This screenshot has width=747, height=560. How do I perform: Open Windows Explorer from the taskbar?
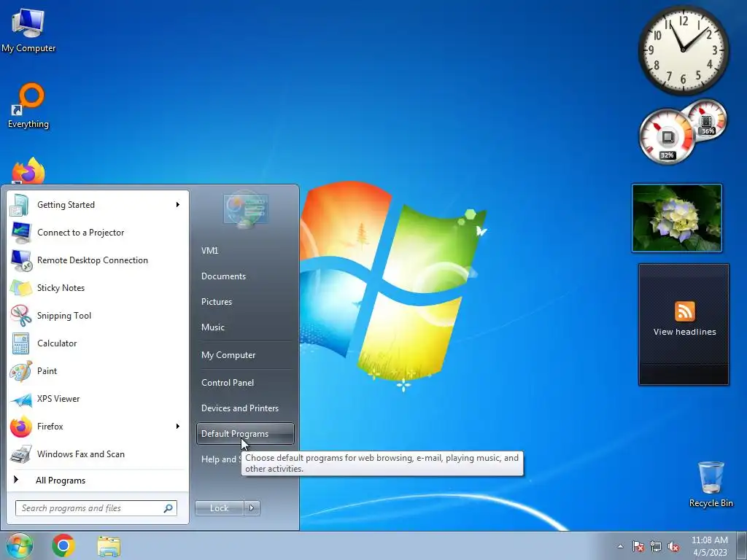tap(109, 546)
